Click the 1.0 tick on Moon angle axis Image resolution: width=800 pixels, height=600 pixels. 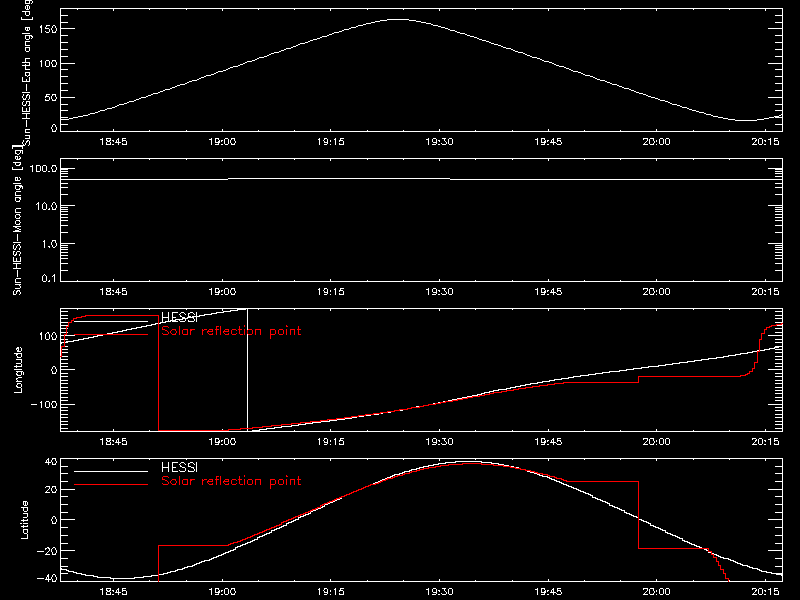(50, 244)
